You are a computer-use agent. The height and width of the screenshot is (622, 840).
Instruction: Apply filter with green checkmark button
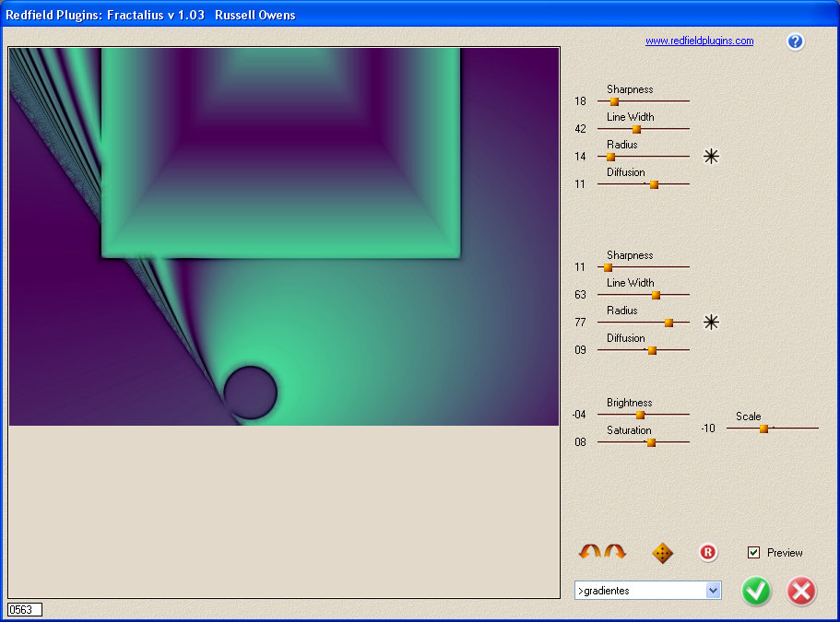756,591
